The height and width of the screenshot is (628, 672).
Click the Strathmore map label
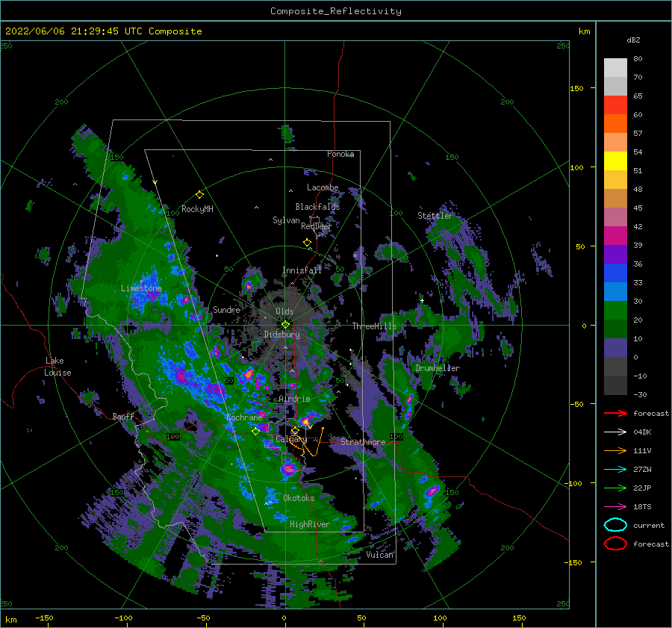point(363,441)
